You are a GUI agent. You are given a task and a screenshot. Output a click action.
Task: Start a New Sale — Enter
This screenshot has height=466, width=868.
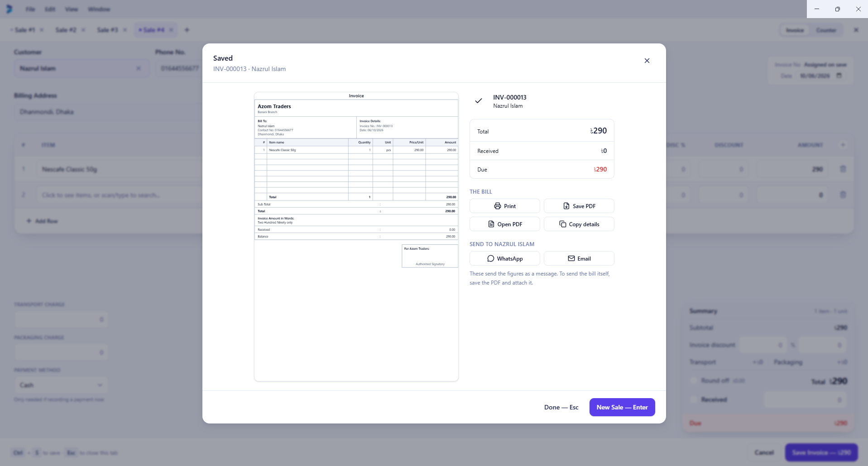[622, 407]
